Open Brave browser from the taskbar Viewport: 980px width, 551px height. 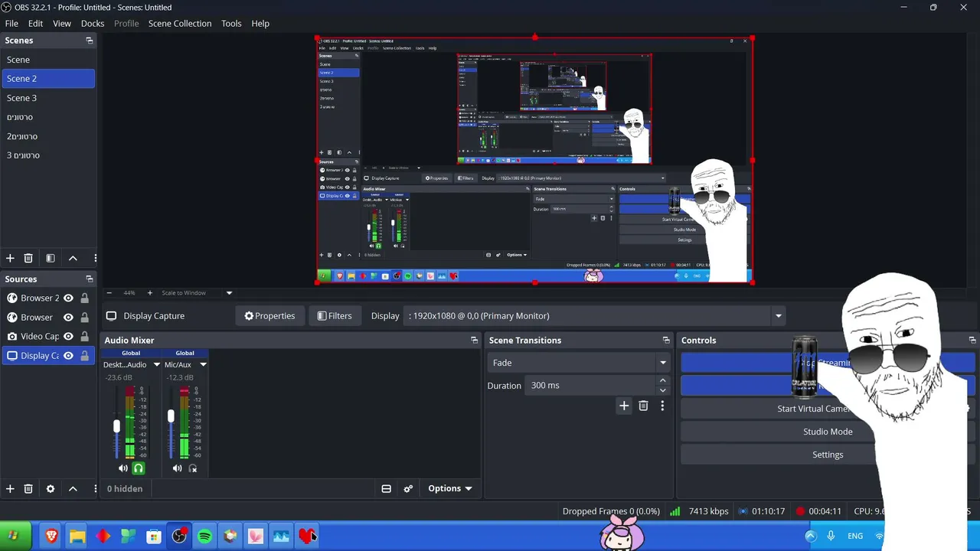[51, 536]
